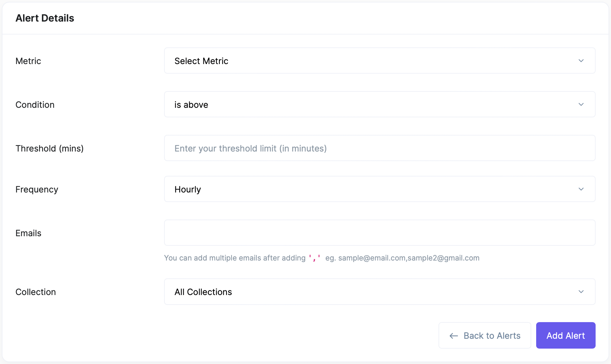
Task: Click the Threshold (mins) label
Action: click(50, 148)
